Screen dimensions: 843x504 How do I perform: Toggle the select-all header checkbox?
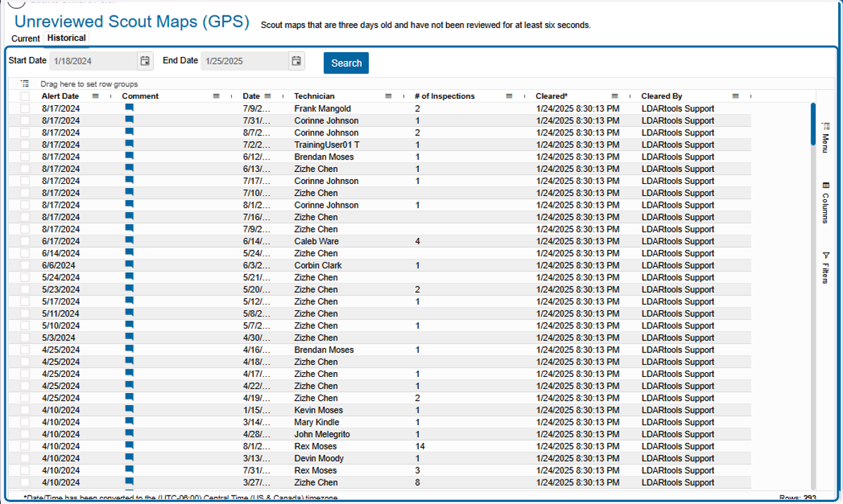(25, 96)
